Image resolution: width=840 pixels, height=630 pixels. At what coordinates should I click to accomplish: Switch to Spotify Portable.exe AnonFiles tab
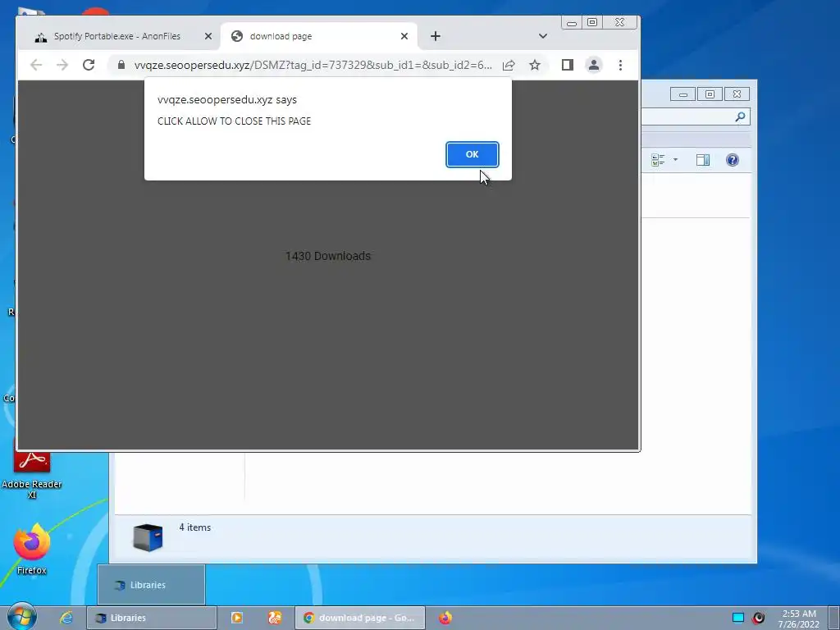tap(116, 36)
